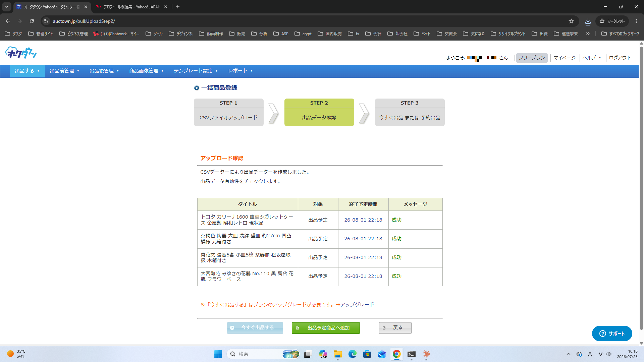Open Windows Start menu
644x362 pixels.
click(218, 354)
